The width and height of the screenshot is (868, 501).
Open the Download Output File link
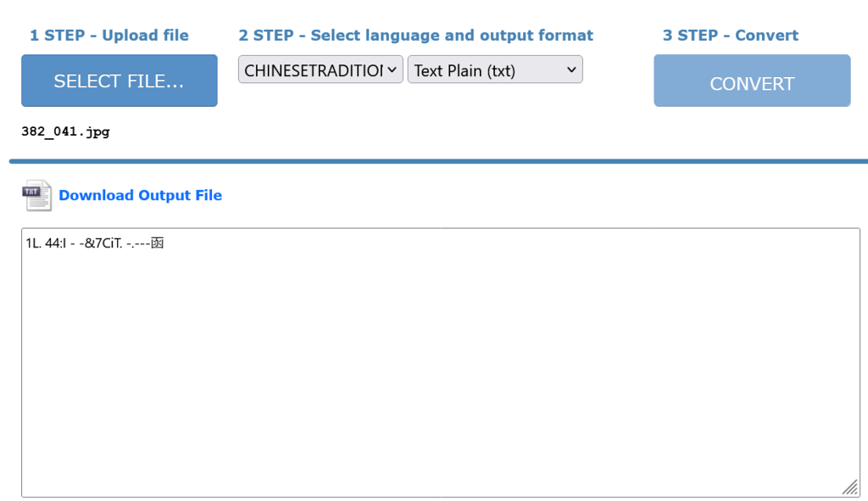coord(140,196)
